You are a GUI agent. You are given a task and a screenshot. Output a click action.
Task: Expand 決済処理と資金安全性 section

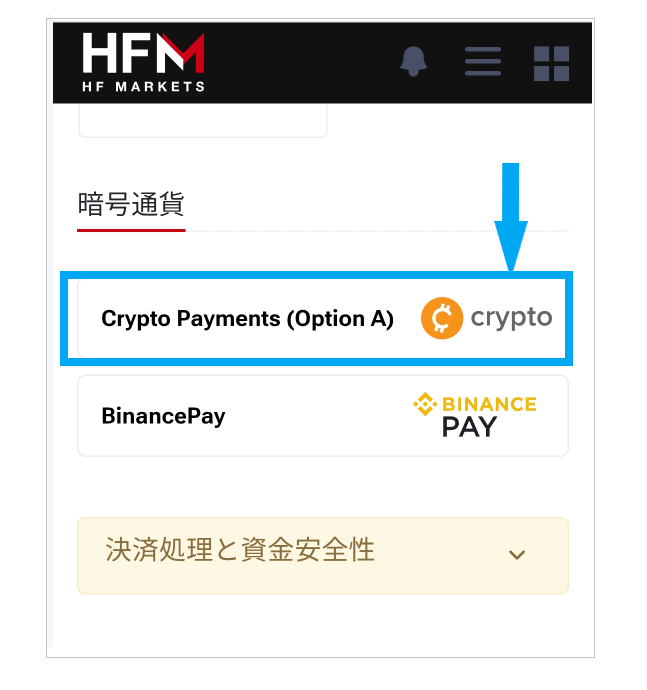(x=323, y=555)
